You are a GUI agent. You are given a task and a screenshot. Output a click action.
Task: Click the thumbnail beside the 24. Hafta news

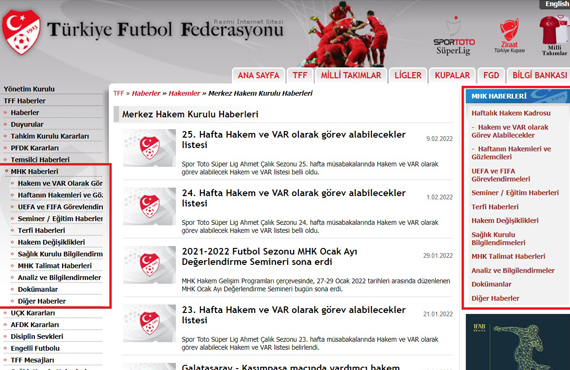click(x=149, y=206)
